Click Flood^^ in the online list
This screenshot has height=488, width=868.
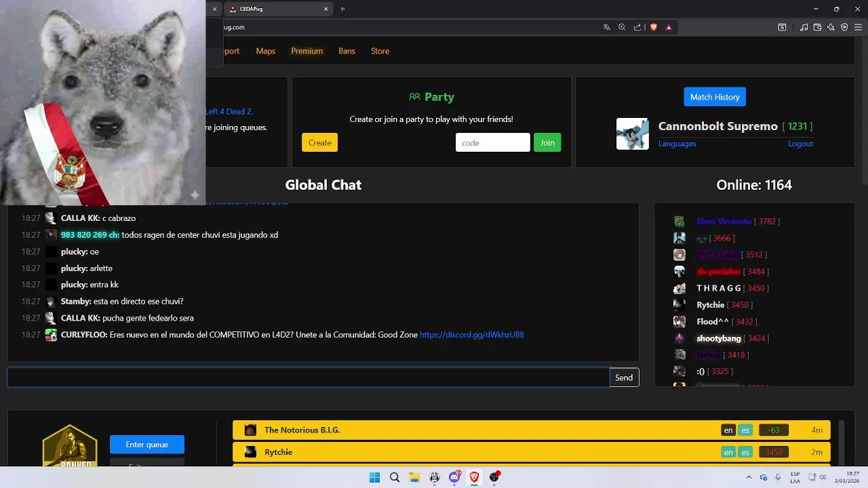pyautogui.click(x=713, y=322)
